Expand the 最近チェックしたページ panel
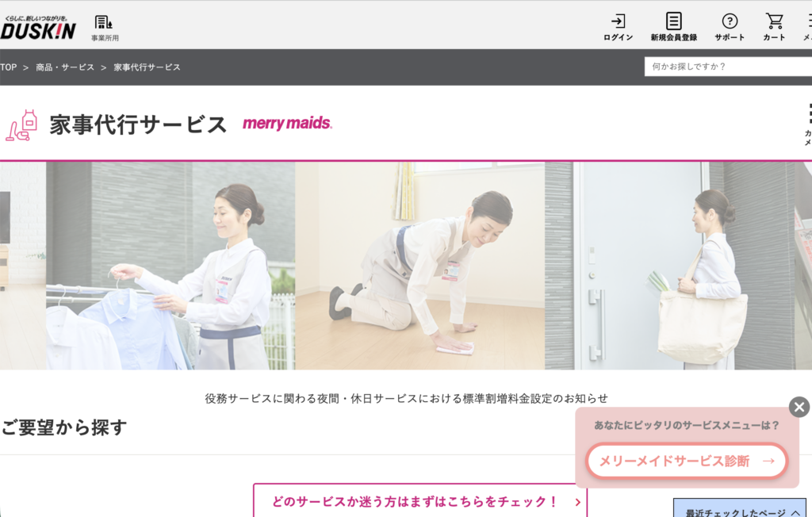 point(742,512)
